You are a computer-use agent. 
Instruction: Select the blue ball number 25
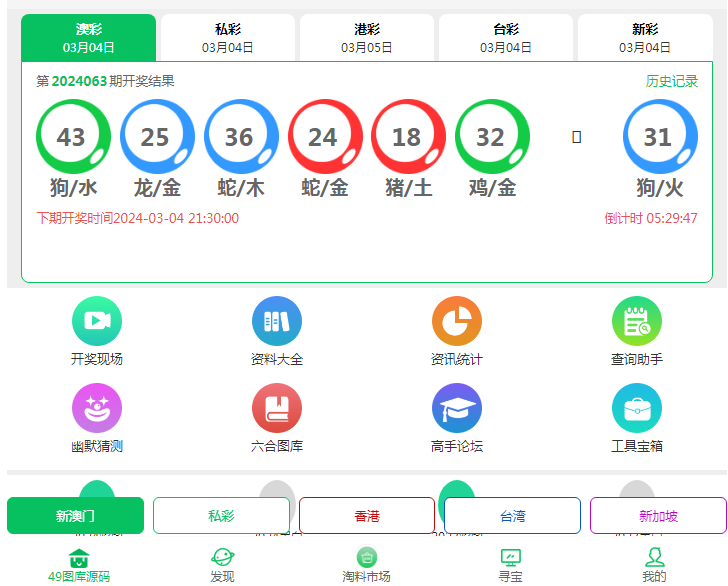coord(157,137)
